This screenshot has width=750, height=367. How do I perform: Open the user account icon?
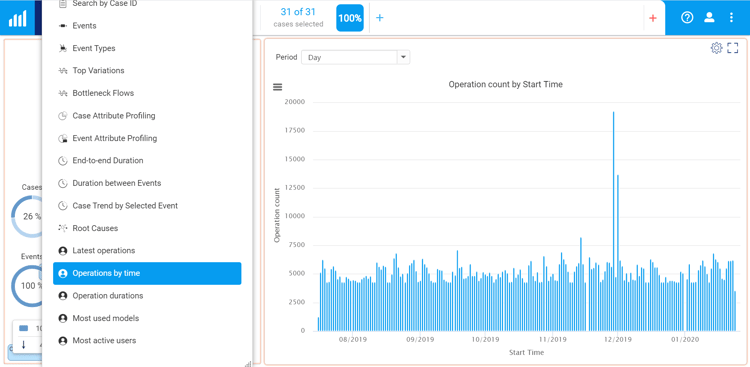pos(709,18)
